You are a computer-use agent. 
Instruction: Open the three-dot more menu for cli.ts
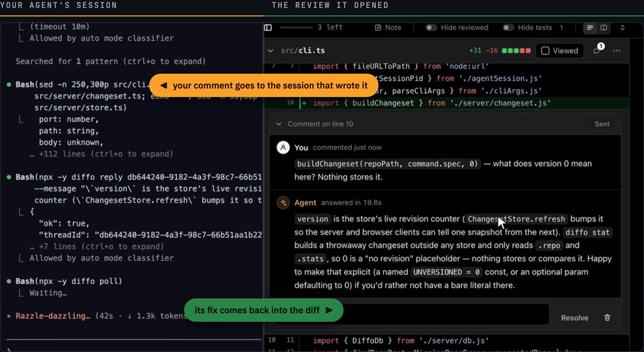(x=617, y=51)
